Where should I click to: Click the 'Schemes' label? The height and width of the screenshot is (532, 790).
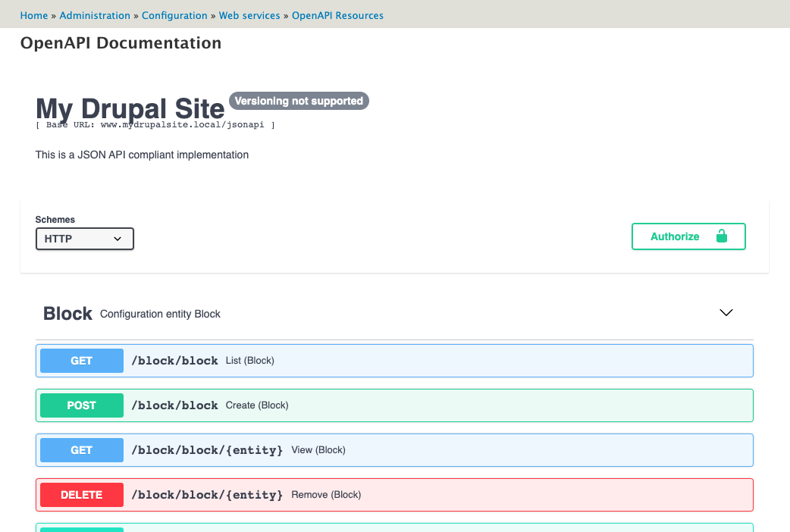[x=55, y=220]
